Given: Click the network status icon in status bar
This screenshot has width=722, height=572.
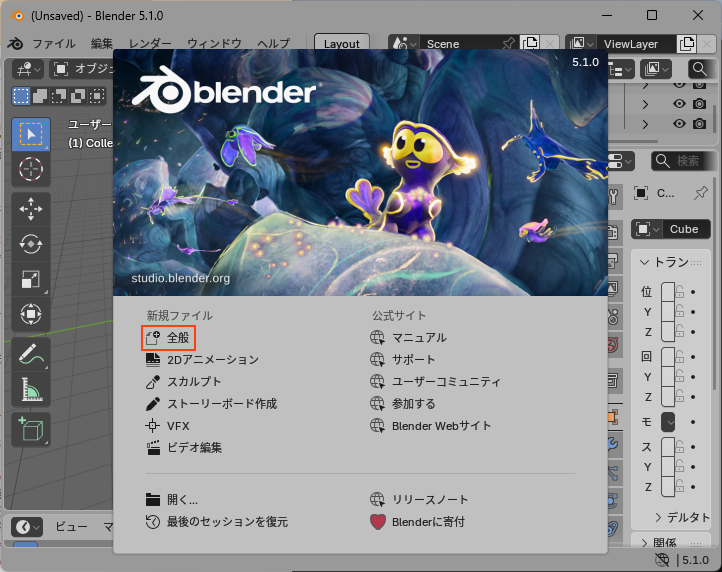Looking at the screenshot, I should (x=662, y=560).
